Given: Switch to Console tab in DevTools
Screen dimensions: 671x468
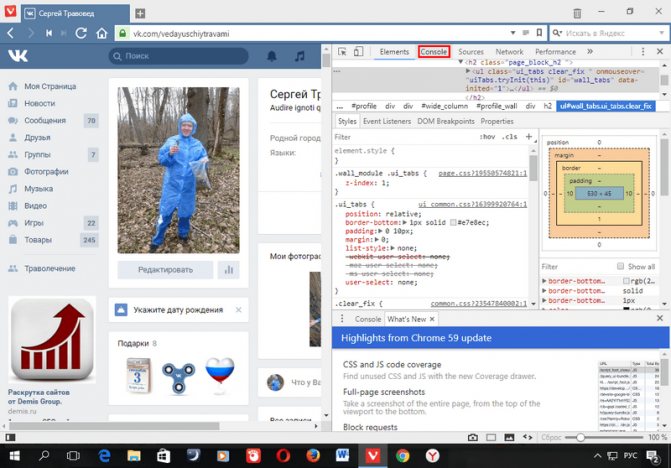Looking at the screenshot, I should pos(433,52).
